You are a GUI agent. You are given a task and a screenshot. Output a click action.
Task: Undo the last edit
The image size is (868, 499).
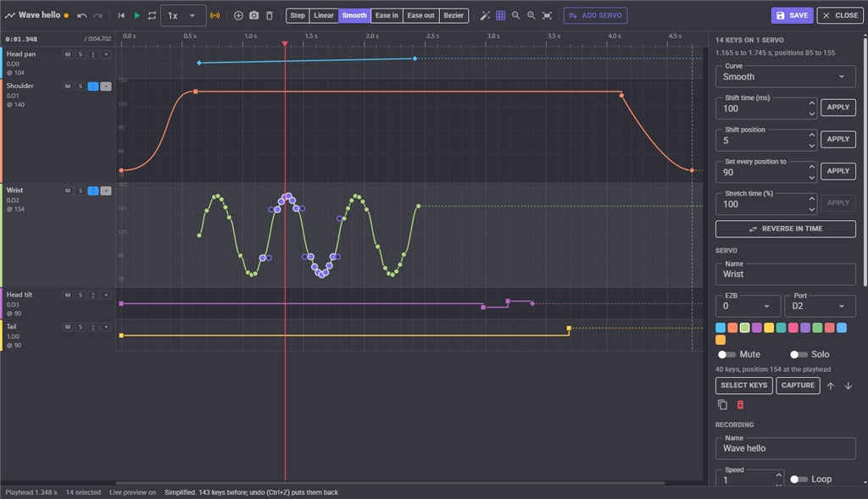[x=82, y=15]
